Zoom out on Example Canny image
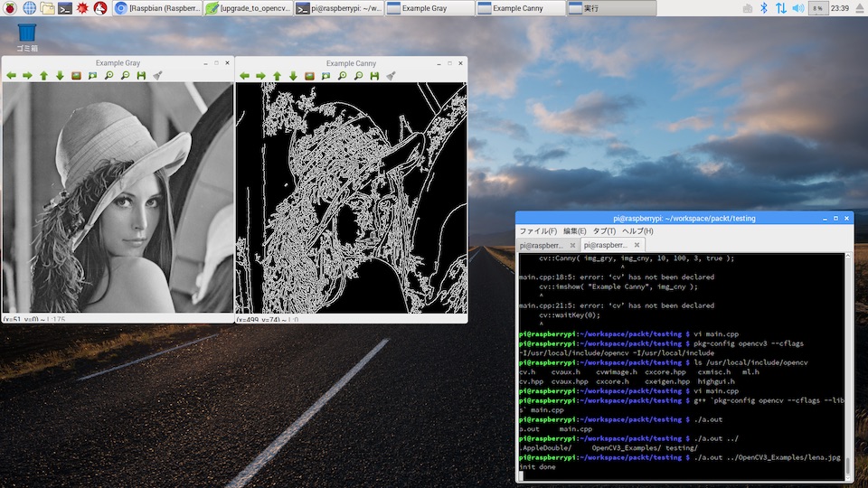 358,76
